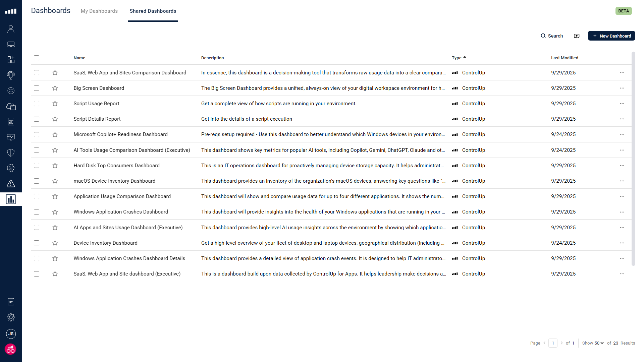Screen dimensions: 644x362
Task: Select the Shared Dashboards tab
Action: pos(153,11)
